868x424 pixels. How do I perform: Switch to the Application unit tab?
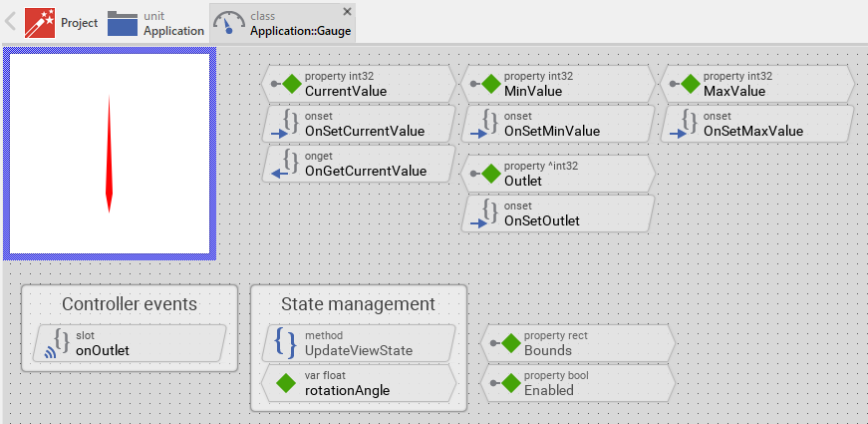click(155, 23)
